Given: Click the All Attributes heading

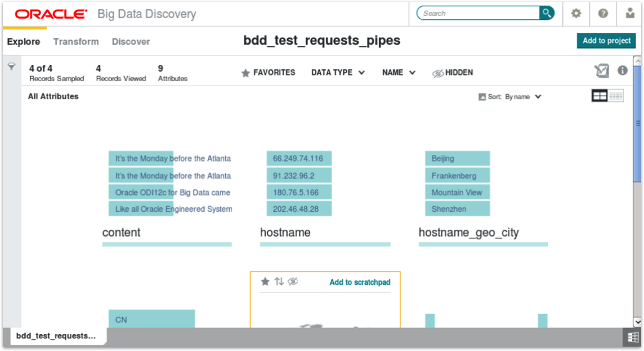Looking at the screenshot, I should [x=53, y=96].
